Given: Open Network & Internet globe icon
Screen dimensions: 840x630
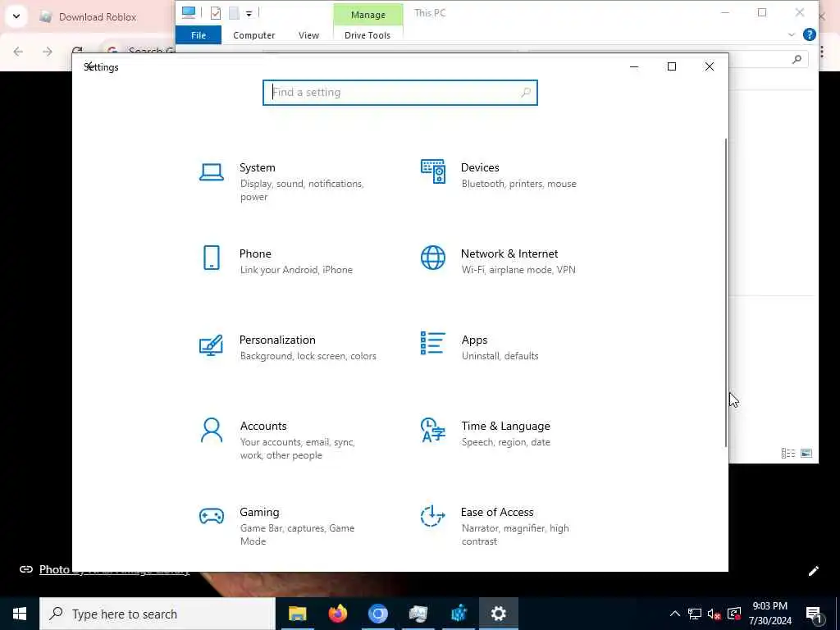Looking at the screenshot, I should pos(433,258).
